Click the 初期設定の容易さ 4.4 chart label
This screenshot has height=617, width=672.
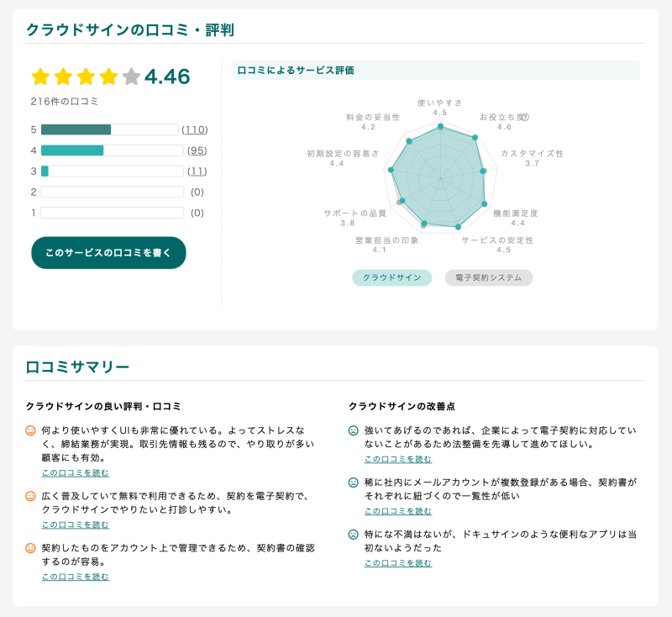click(343, 158)
